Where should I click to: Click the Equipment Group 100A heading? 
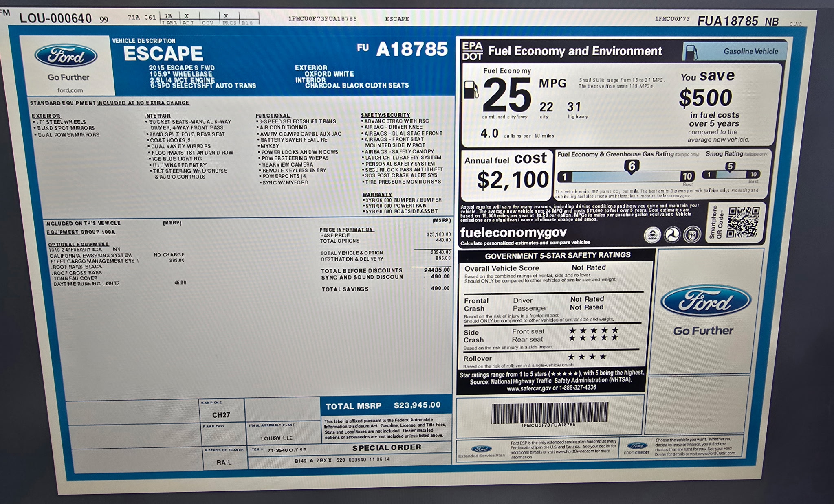[81, 232]
